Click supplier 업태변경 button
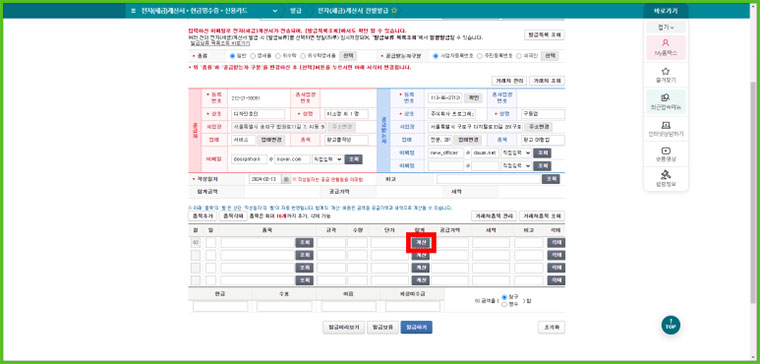The width and height of the screenshot is (760, 364). click(x=270, y=140)
